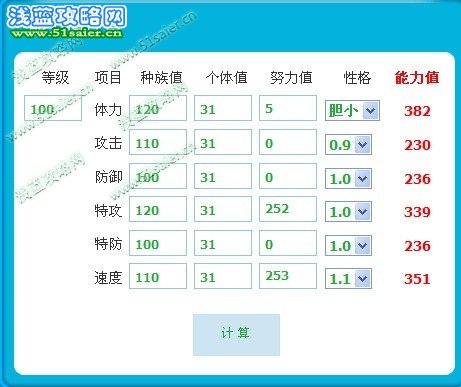The height and width of the screenshot is (387, 461).
Task: Click the 攻击 个体值 field with 31
Action: (223, 142)
